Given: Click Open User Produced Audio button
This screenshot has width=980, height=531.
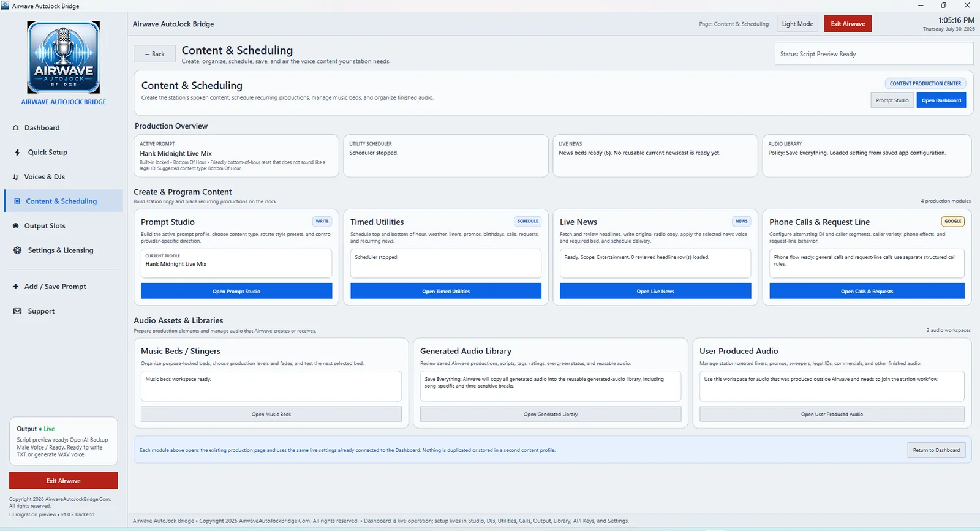Looking at the screenshot, I should coord(832,414).
